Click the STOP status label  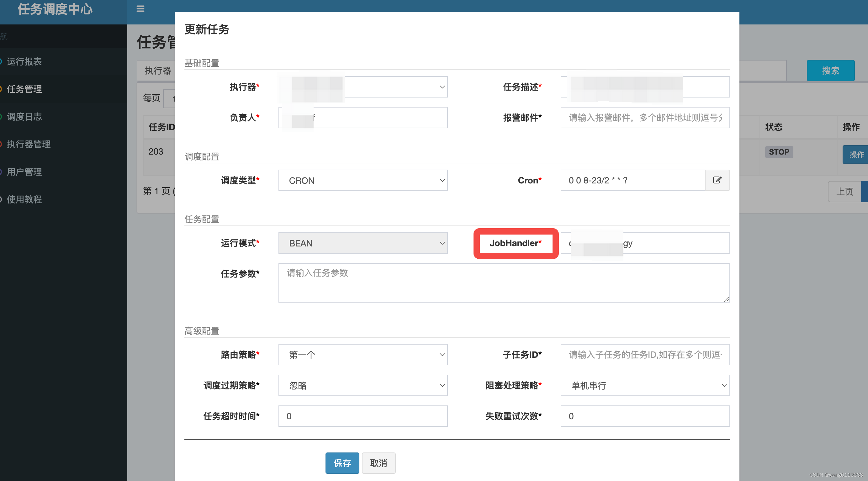[779, 152]
